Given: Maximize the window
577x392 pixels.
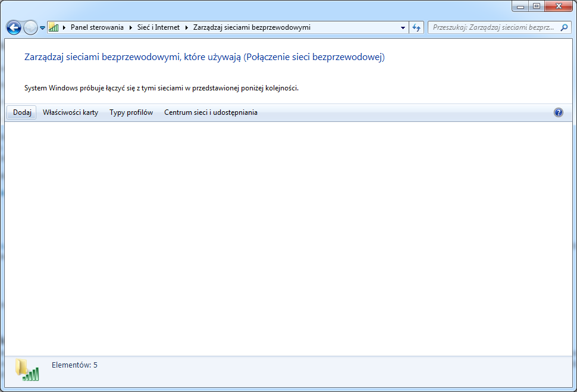Looking at the screenshot, I should (x=537, y=7).
